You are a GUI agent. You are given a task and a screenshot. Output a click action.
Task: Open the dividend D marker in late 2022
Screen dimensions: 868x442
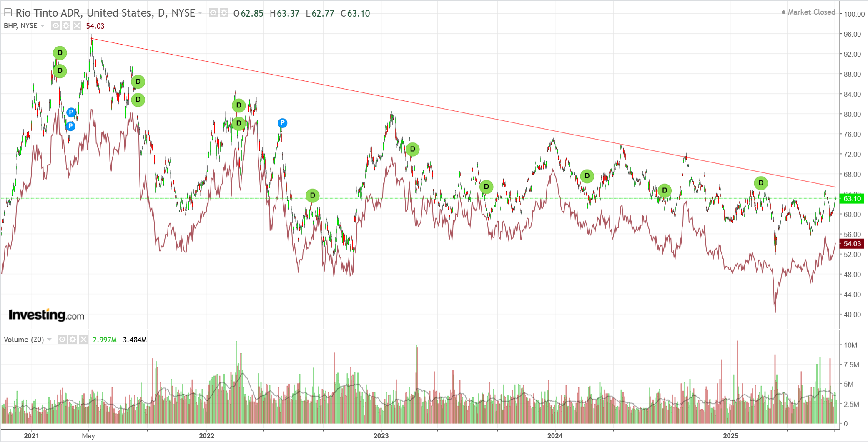click(x=312, y=195)
